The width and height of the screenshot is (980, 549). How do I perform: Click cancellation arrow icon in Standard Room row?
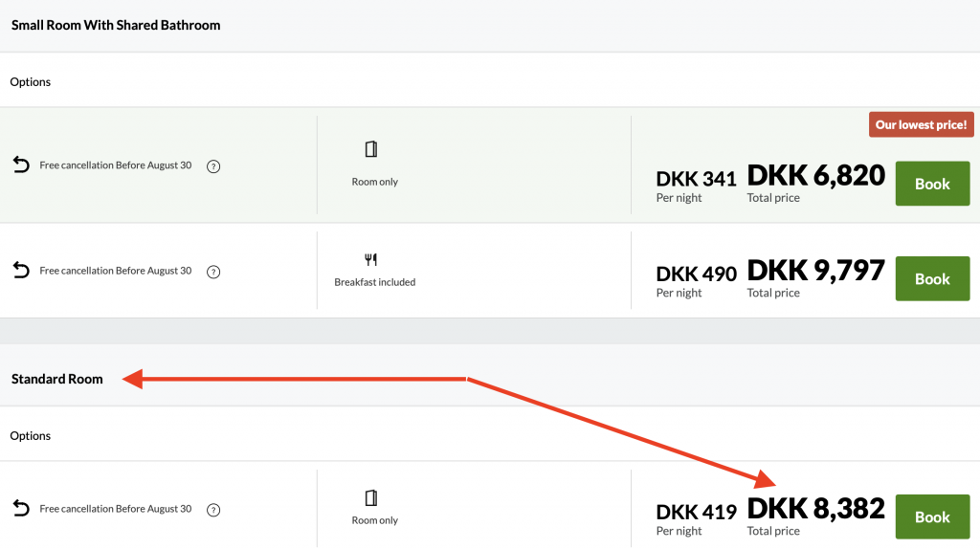click(x=21, y=508)
